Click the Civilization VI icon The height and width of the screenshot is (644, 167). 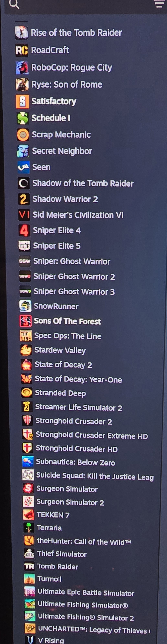tap(24, 215)
